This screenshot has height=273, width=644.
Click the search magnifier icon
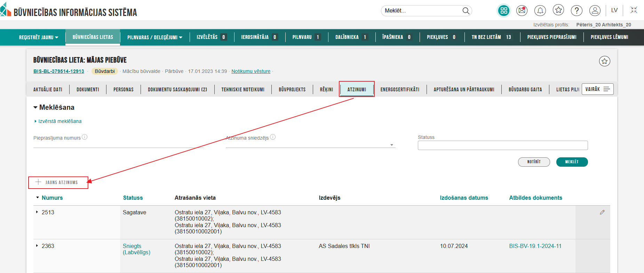[466, 11]
